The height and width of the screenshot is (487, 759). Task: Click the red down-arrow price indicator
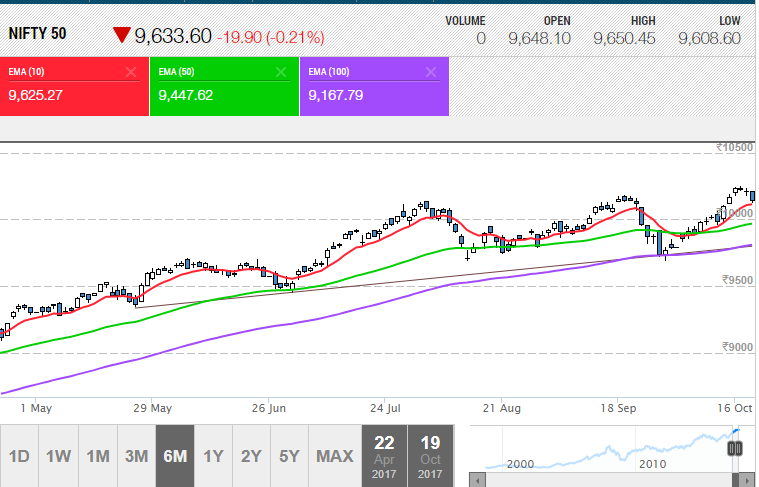[x=121, y=35]
